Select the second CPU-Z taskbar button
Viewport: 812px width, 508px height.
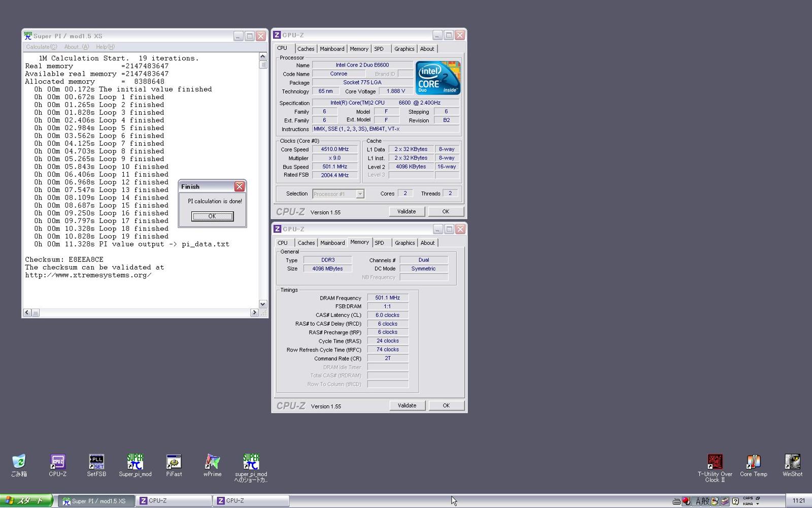[x=251, y=501]
